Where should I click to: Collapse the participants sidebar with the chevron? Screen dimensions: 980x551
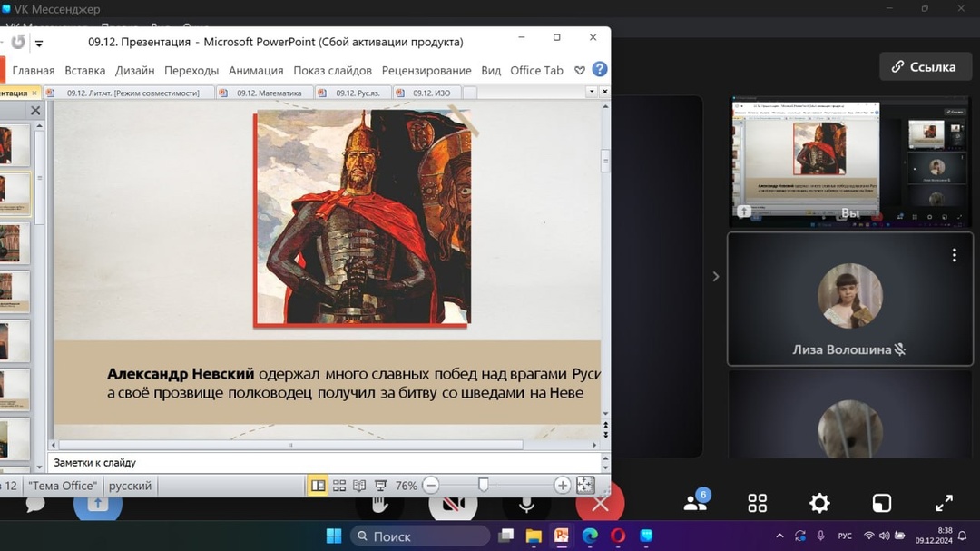click(x=716, y=277)
